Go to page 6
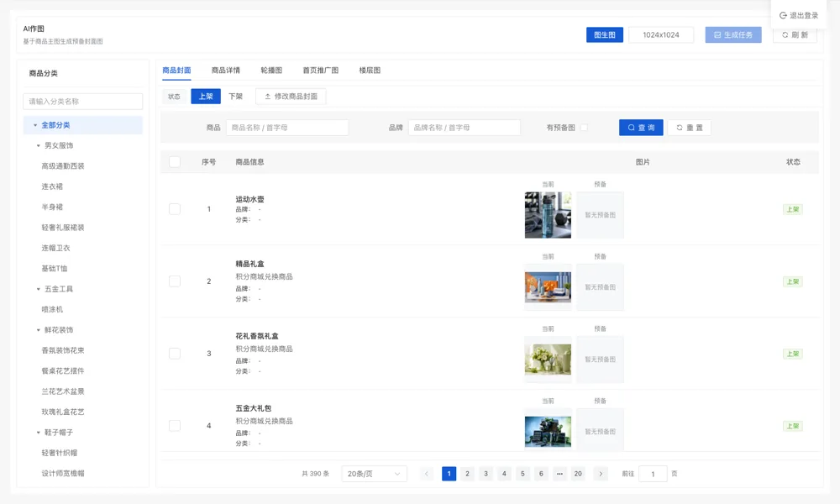 point(541,474)
